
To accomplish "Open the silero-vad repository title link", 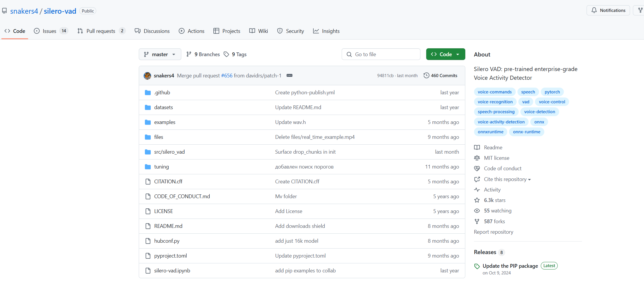I will pos(60,11).
